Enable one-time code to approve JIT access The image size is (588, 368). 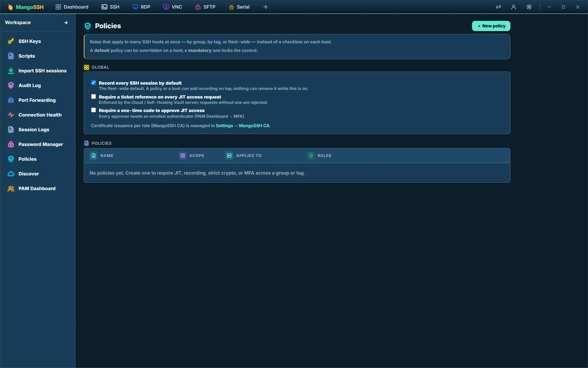click(93, 110)
